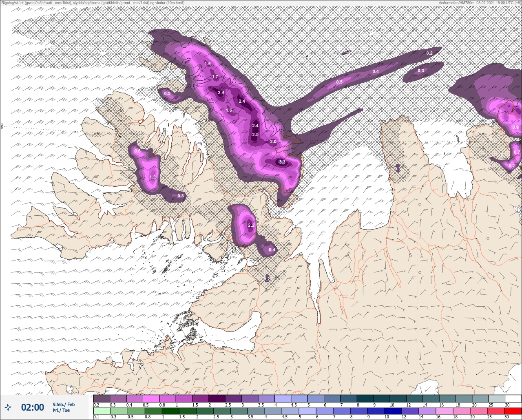
Task: Click the 2.0 value label on the map
Action: 273,141
